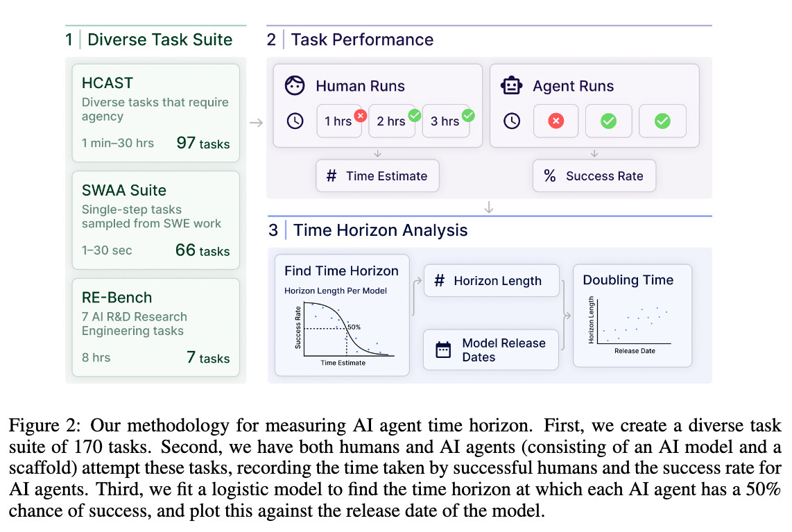The width and height of the screenshot is (792, 532).
Task: Click the human face icon beside Human Runs
Action: (295, 85)
